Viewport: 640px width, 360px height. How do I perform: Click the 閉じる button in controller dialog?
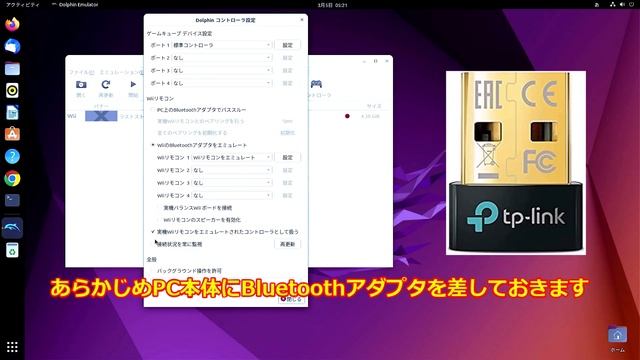pos(291,299)
